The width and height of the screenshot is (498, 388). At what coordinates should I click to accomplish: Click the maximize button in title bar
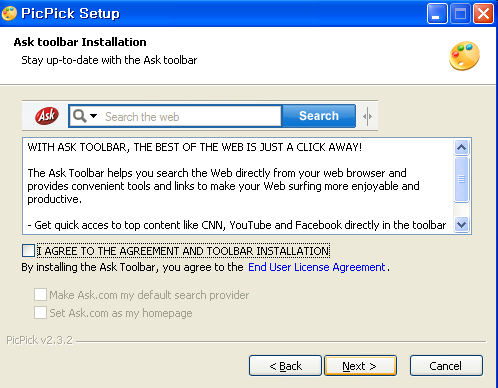click(x=460, y=14)
